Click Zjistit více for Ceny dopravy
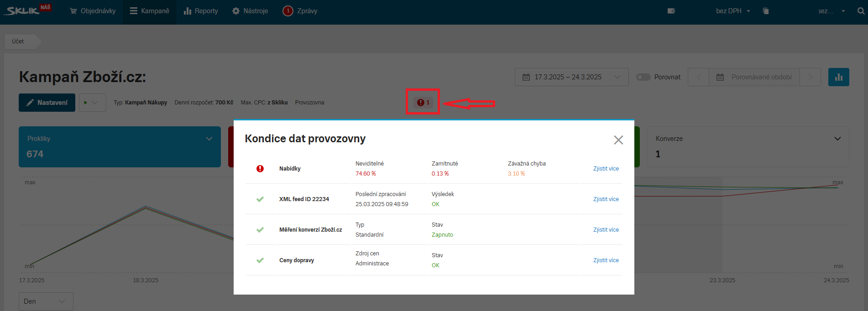 pyautogui.click(x=606, y=260)
